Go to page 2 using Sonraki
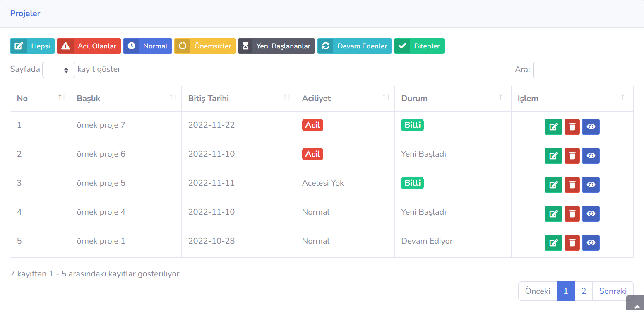 click(x=613, y=291)
